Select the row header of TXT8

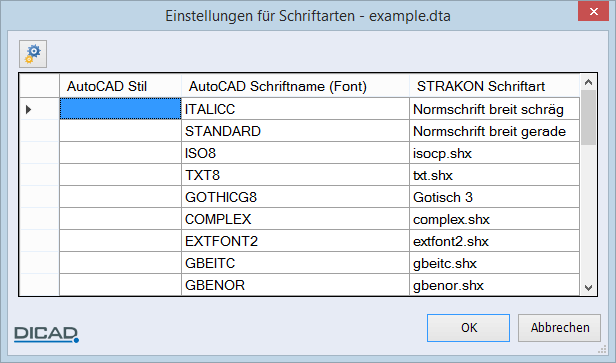[39, 175]
